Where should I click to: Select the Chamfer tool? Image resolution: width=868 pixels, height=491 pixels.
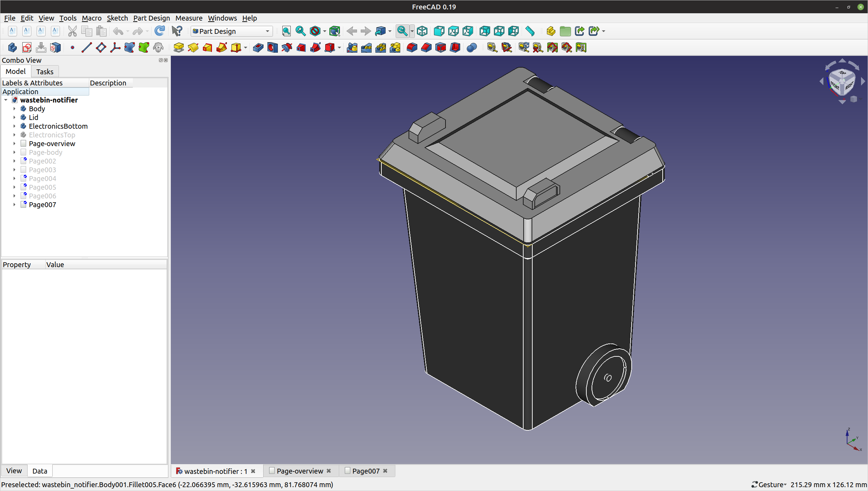point(426,47)
